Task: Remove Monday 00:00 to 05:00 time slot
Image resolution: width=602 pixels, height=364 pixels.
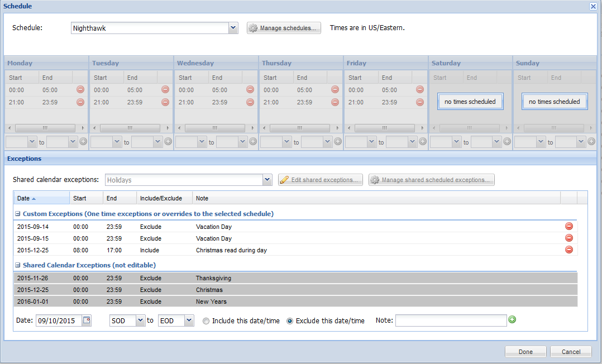Action: click(x=80, y=89)
